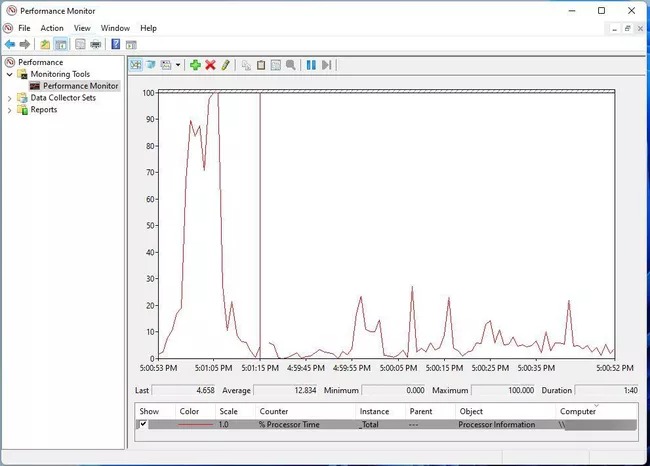Click Processor Information object cell
This screenshot has width=650, height=466.
tap(497, 425)
